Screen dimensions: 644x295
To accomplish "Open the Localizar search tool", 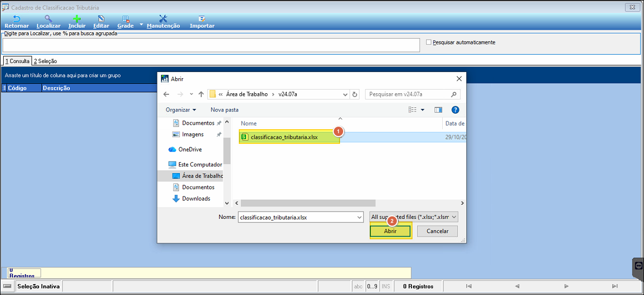I will [x=48, y=18].
